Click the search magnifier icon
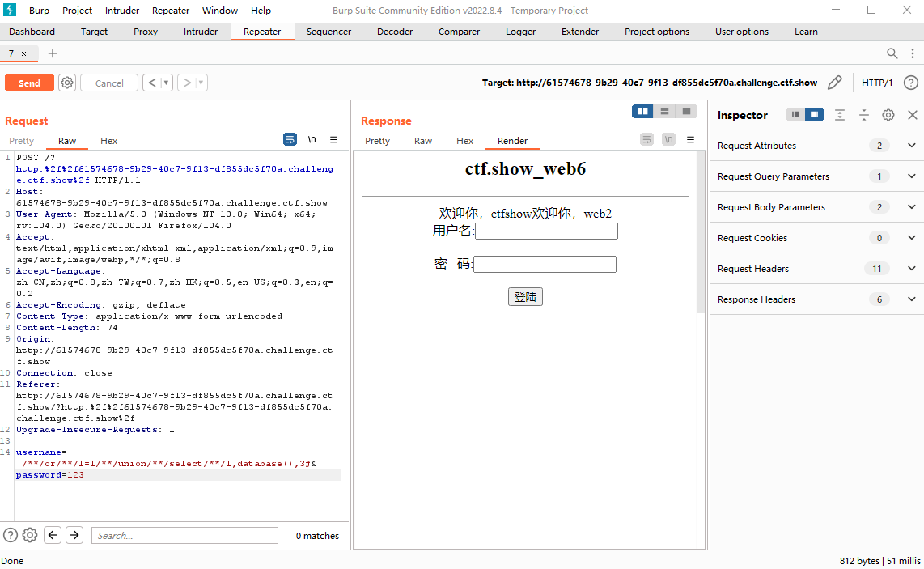Screen dimensions: 924x569 point(892,53)
